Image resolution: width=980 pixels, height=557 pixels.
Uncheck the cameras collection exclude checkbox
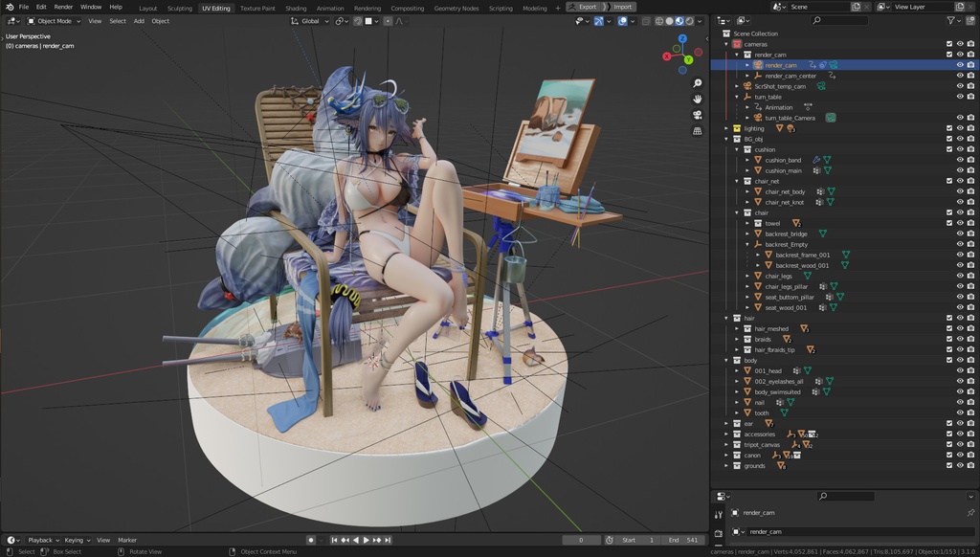click(x=949, y=44)
